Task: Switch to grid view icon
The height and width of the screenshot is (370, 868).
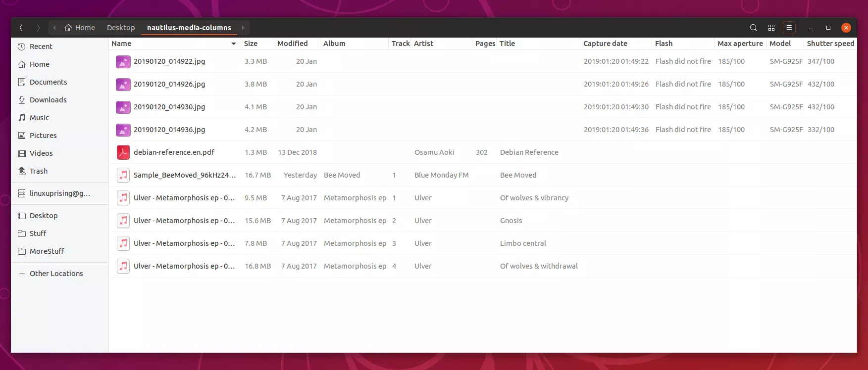Action: tap(771, 28)
